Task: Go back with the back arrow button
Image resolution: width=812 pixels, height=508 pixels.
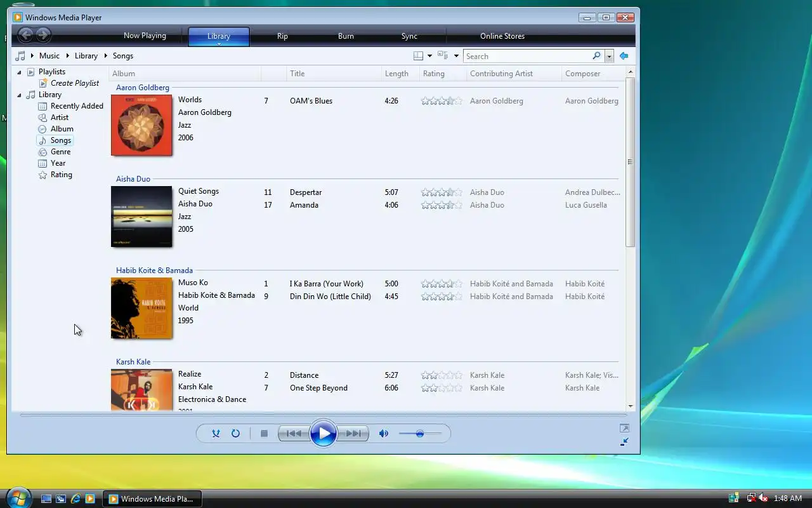Action: [x=25, y=36]
